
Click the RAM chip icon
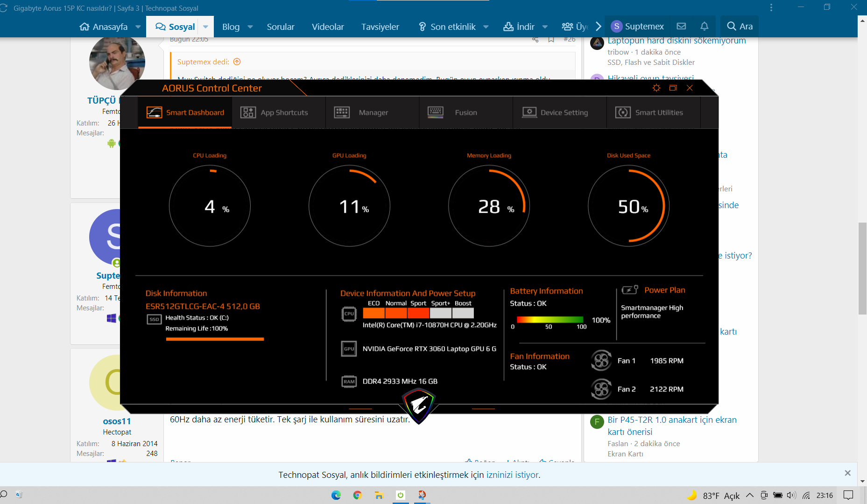pyautogui.click(x=349, y=381)
